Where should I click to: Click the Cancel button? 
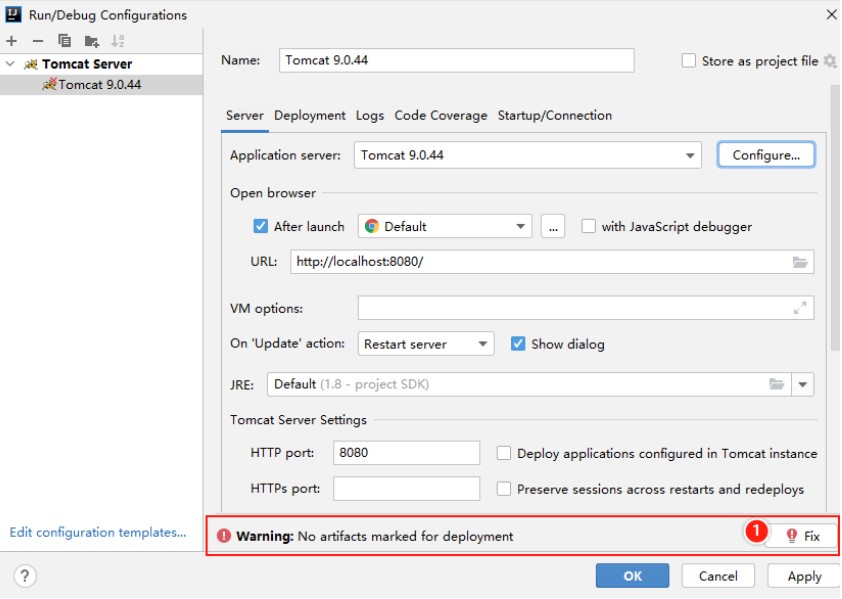click(718, 576)
